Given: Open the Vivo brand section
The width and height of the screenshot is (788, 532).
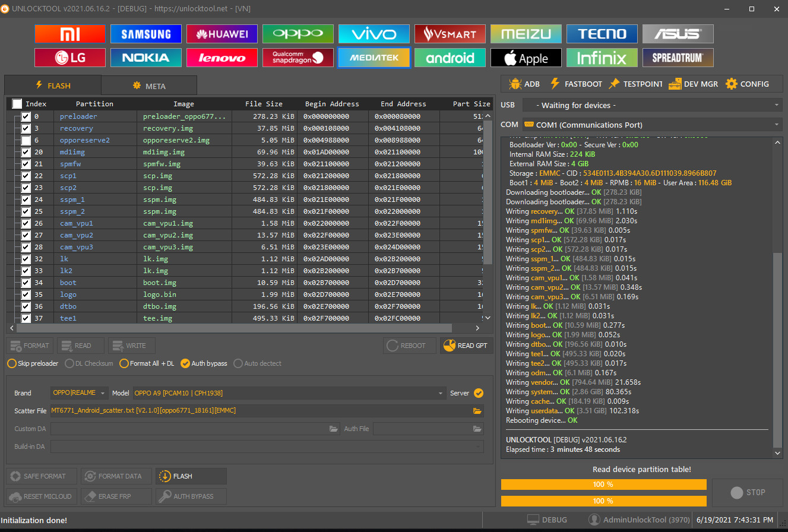Looking at the screenshot, I should click(x=374, y=34).
